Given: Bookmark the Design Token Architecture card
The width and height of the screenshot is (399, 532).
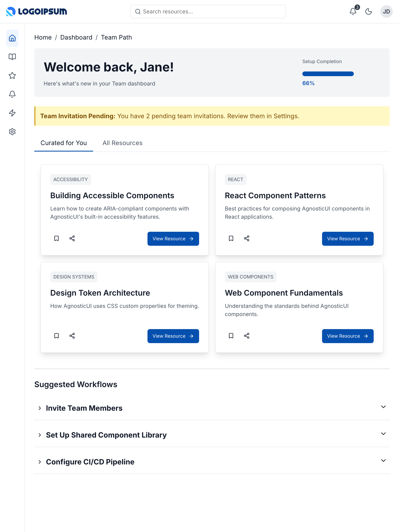Looking at the screenshot, I should (x=56, y=336).
